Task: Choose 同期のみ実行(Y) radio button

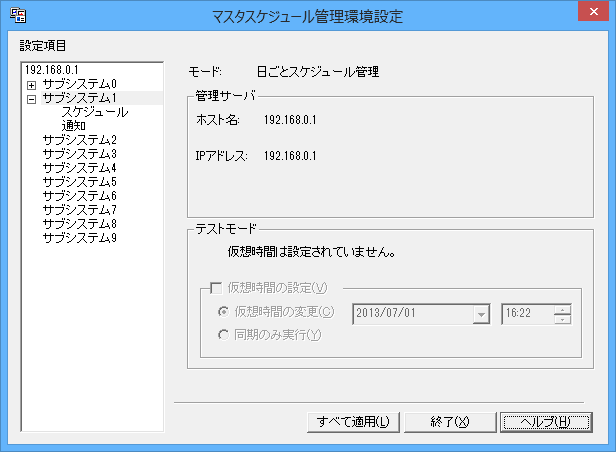Action: (x=223, y=335)
